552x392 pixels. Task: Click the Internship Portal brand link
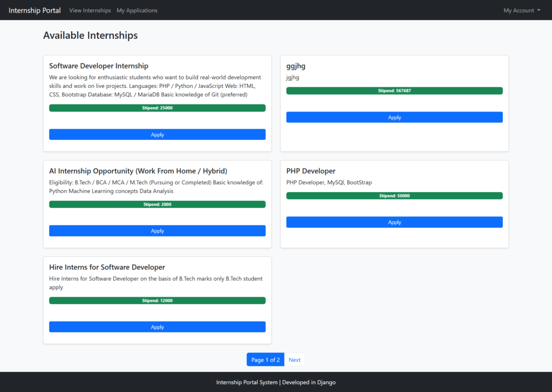coord(34,10)
